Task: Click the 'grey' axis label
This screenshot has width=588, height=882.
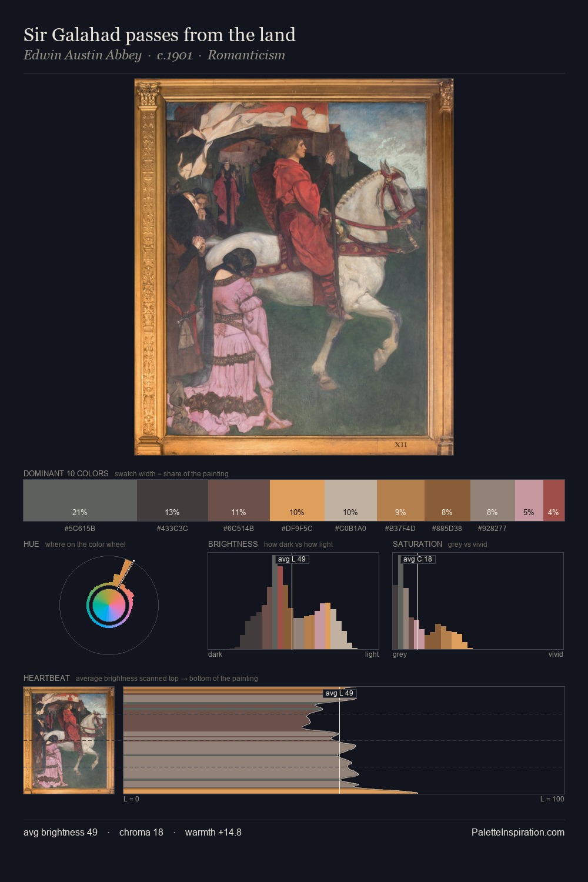Action: coord(400,654)
